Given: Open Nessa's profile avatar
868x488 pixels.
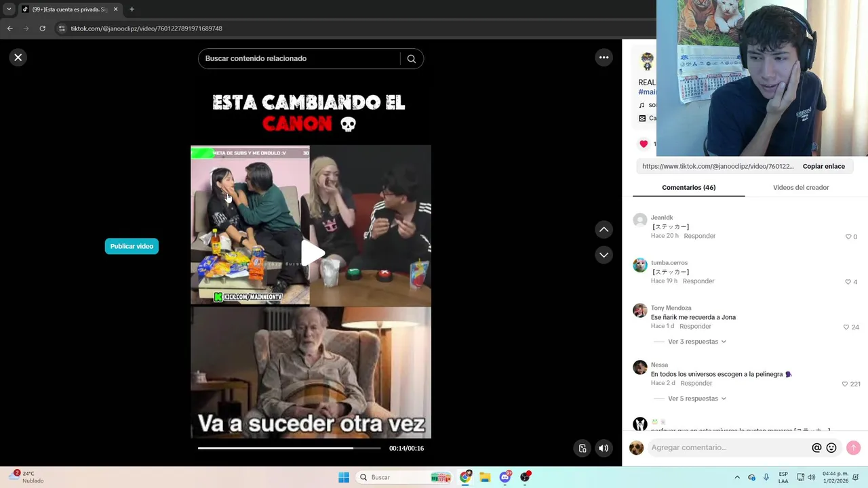Looking at the screenshot, I should pos(640,367).
